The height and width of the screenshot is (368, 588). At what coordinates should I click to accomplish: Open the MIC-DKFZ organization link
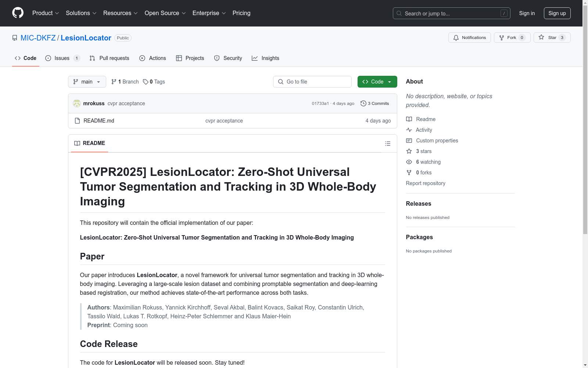coord(38,38)
